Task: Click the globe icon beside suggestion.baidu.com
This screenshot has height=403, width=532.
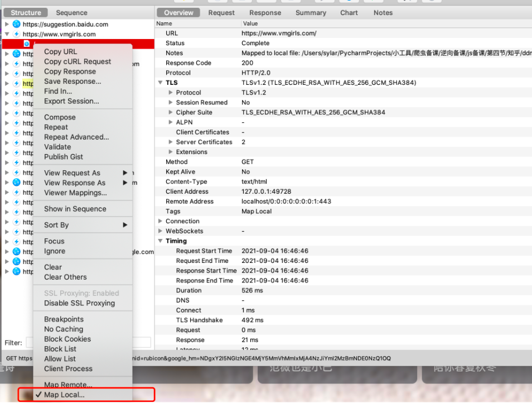Action: coord(16,24)
